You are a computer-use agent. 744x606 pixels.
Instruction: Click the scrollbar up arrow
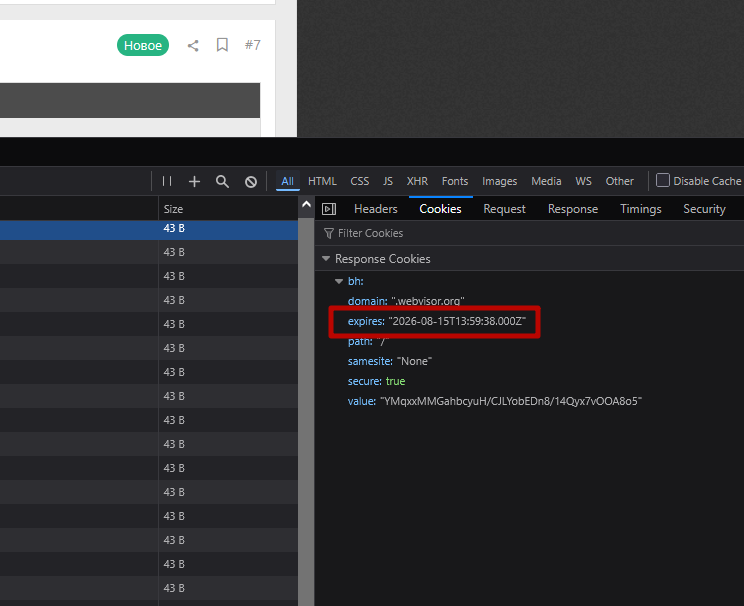[x=306, y=205]
